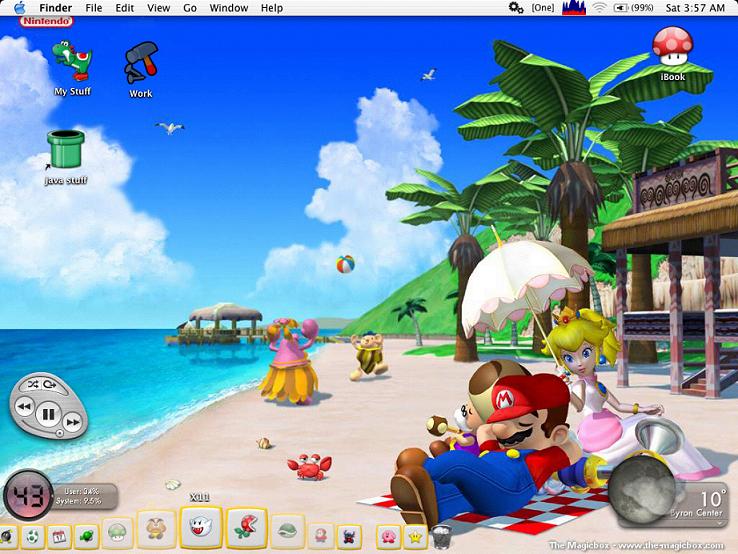Open the Finder menu

pos(56,8)
